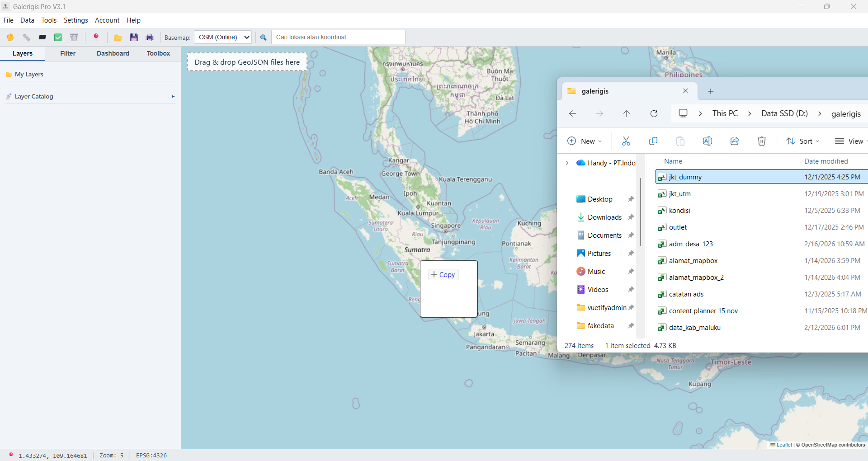Click the Copy button near the map
The width and height of the screenshot is (868, 461).
click(x=443, y=274)
